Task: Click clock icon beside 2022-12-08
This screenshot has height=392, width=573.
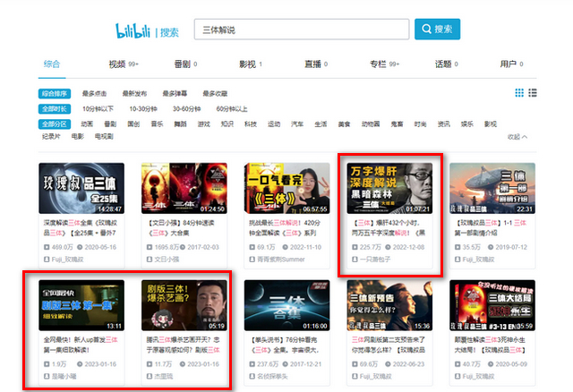Action: click(388, 247)
